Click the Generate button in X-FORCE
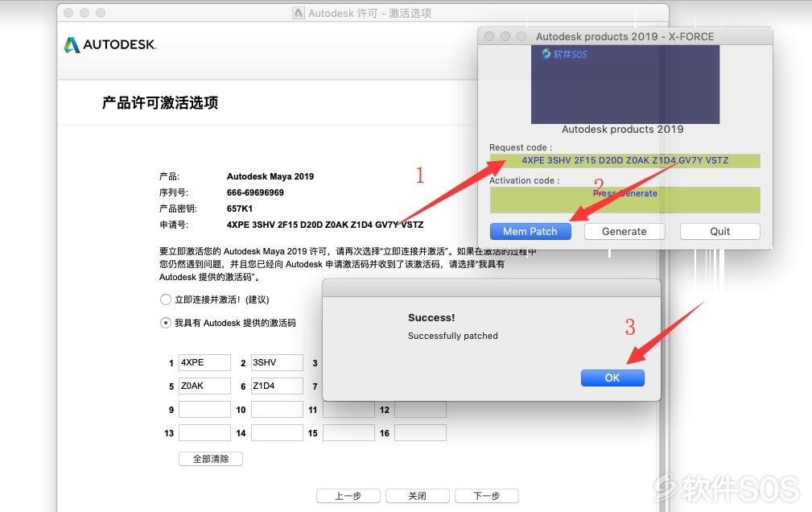Image resolution: width=812 pixels, height=512 pixels. click(x=624, y=232)
